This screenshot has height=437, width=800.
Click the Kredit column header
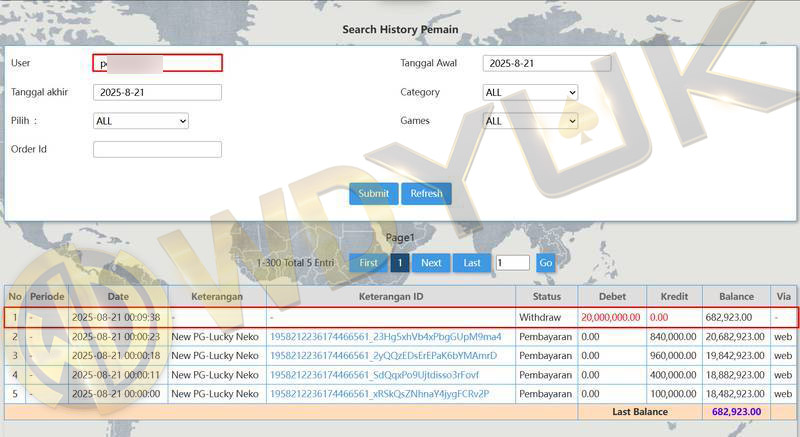[674, 296]
